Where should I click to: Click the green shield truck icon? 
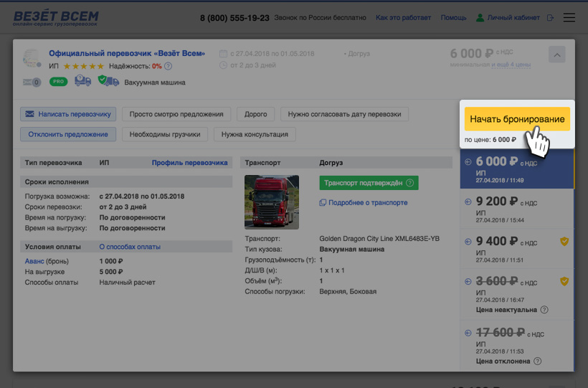[108, 81]
